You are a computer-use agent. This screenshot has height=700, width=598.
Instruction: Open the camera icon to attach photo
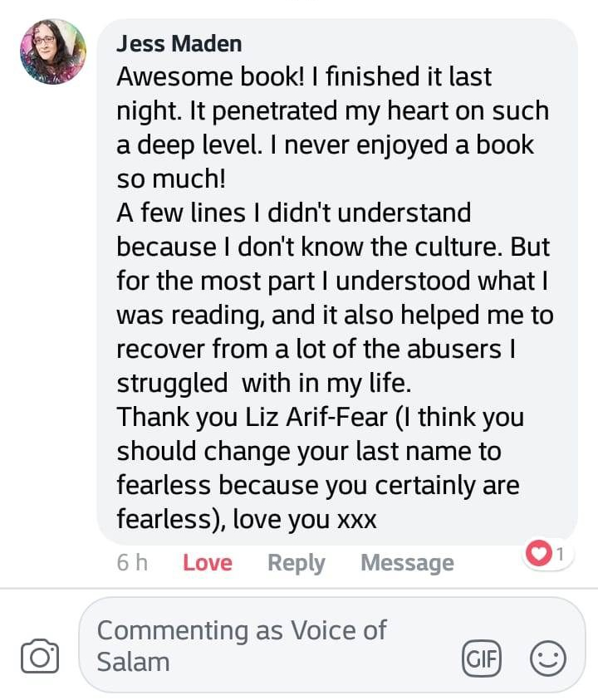40,655
